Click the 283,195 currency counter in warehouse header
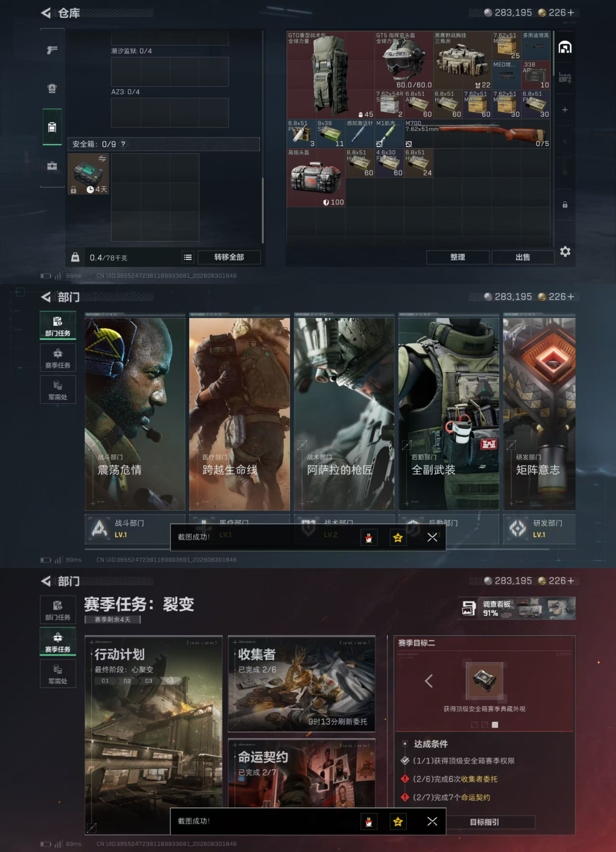The height and width of the screenshot is (852, 616). [508, 13]
